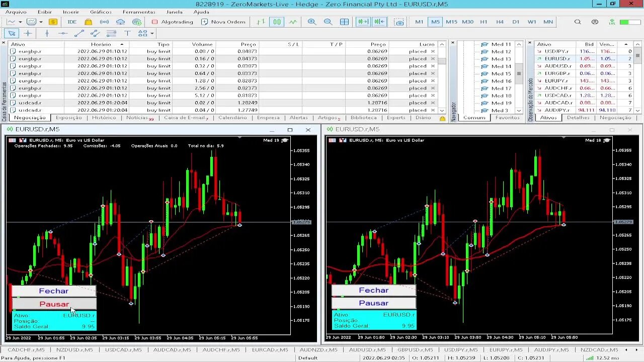This screenshot has height=362, width=644.
Task: Tile chart windows with grid icon
Action: (345, 22)
